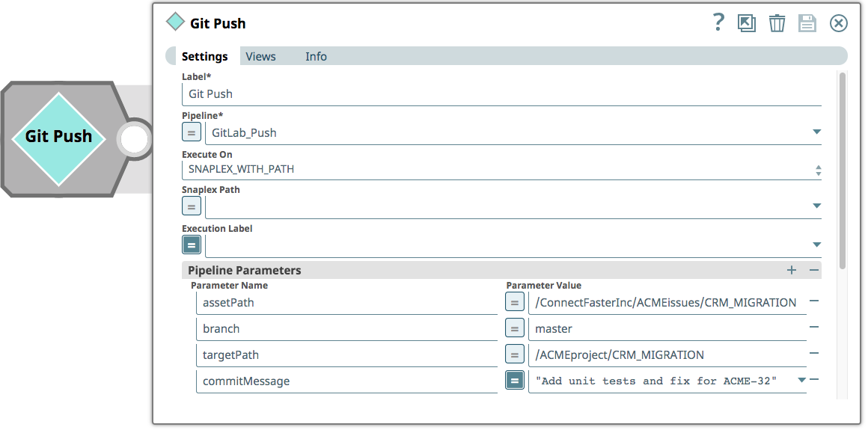
Task: Click the branch parameter name field
Action: click(x=347, y=329)
